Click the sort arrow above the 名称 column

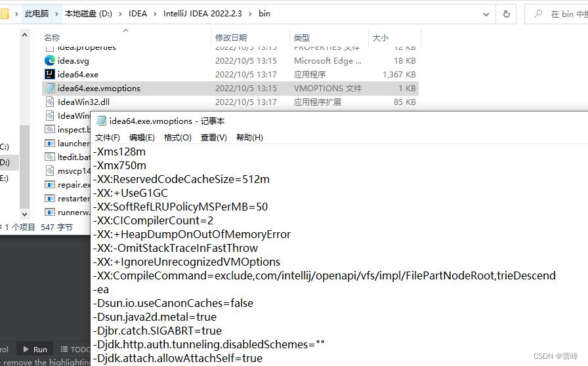(125, 30)
